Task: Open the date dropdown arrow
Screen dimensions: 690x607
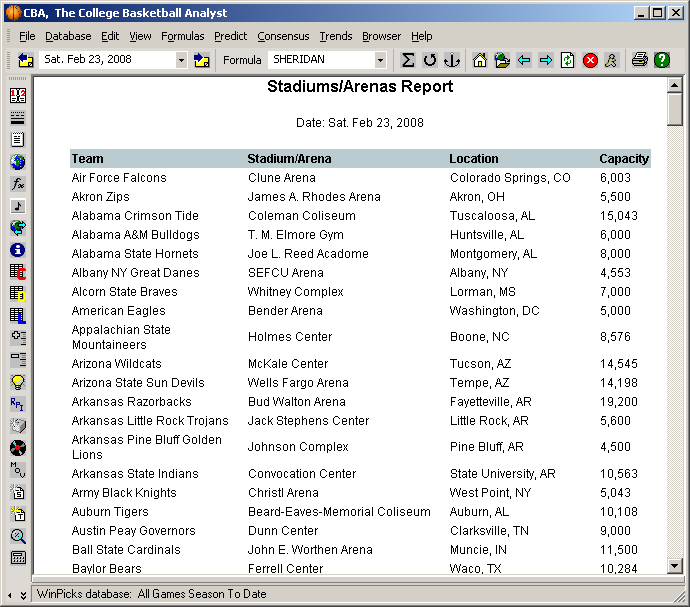Action: tap(181, 60)
